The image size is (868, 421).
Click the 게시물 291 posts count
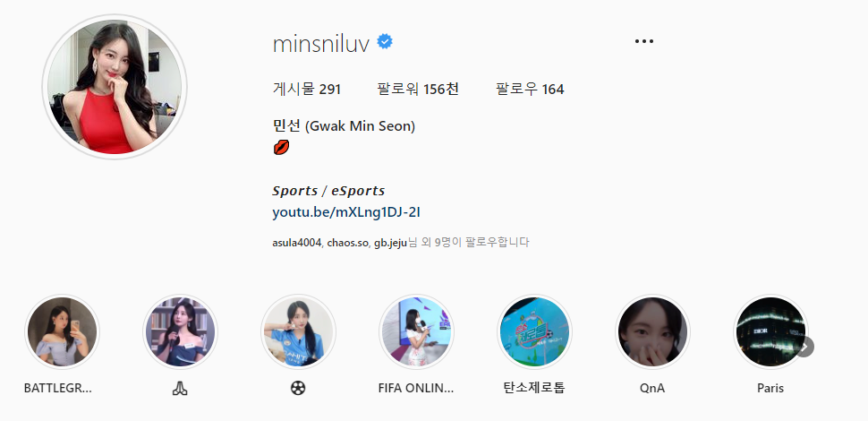[x=307, y=89]
